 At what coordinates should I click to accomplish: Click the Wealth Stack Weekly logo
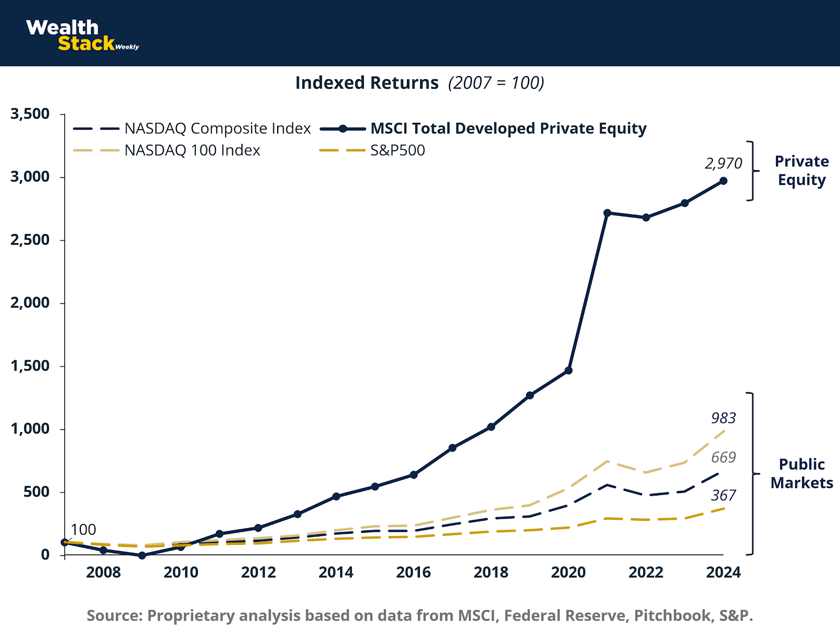[x=82, y=35]
